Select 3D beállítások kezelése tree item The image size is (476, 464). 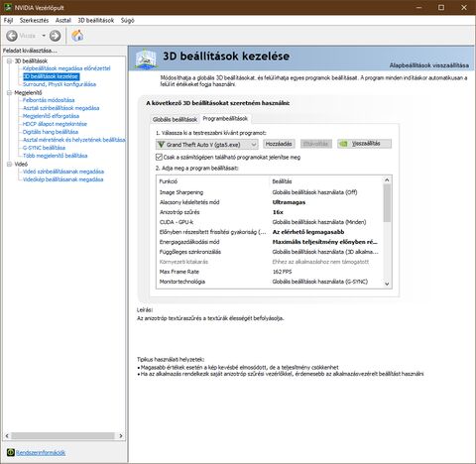click(x=51, y=76)
